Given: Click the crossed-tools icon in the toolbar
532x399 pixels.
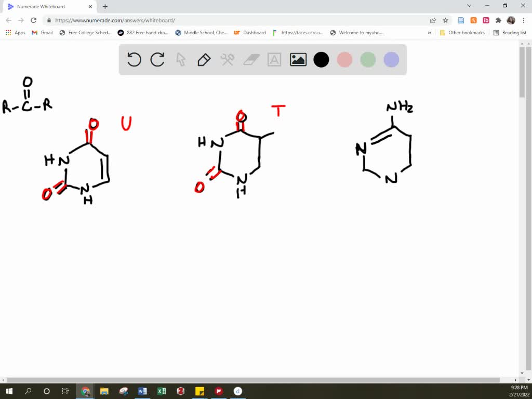Looking at the screenshot, I should tap(227, 59).
